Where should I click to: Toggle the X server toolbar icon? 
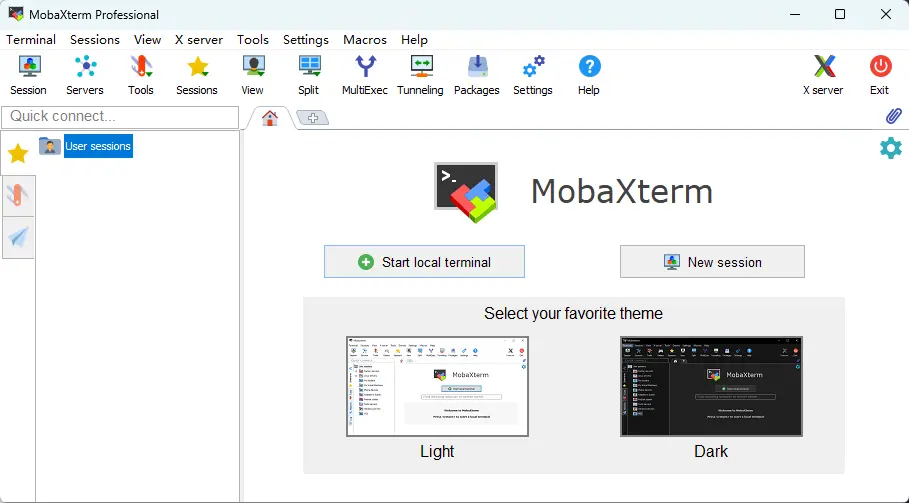pyautogui.click(x=824, y=66)
